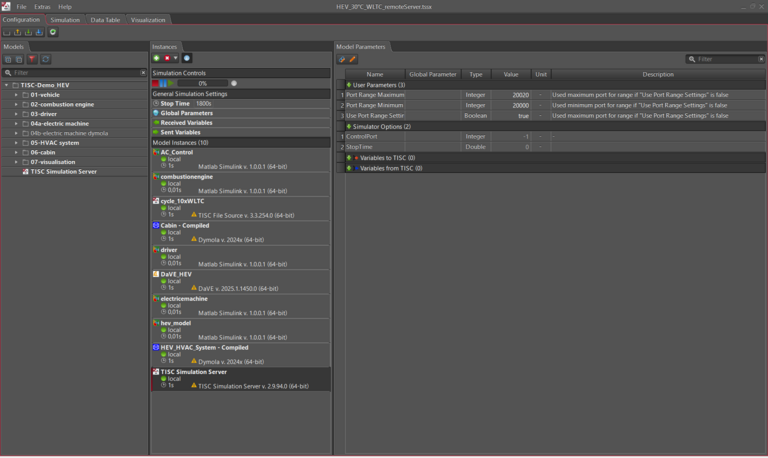Click the green add instance icon
Screen dimensions: 768x458
(x=156, y=59)
